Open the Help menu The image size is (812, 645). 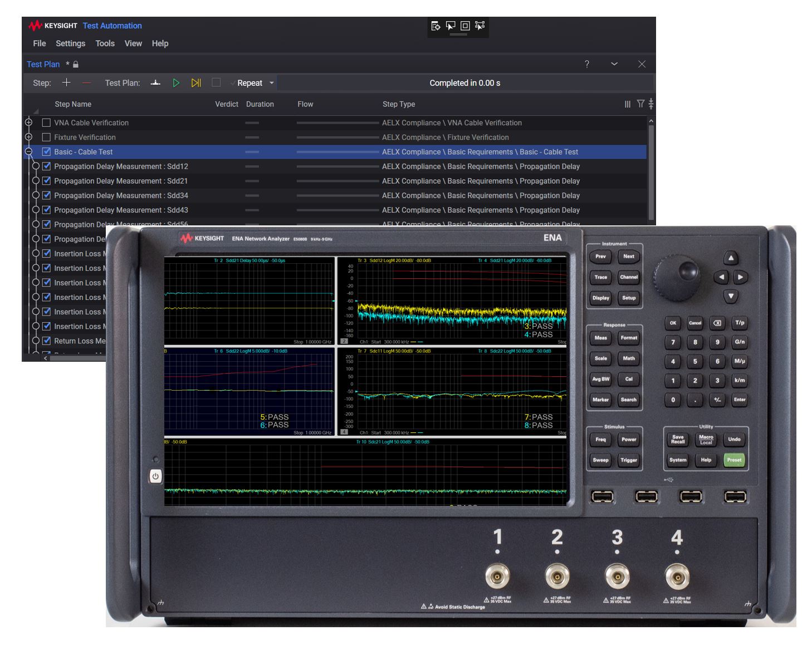click(160, 43)
